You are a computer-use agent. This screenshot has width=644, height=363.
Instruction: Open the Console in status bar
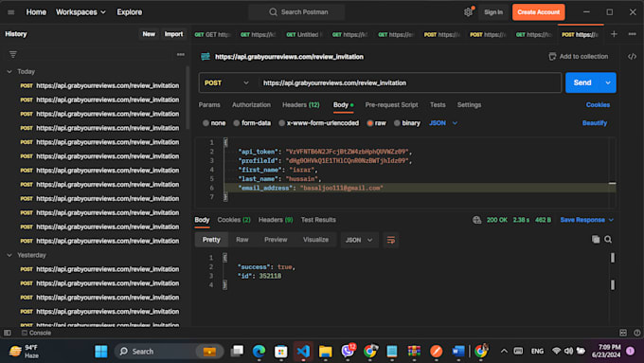click(37, 333)
